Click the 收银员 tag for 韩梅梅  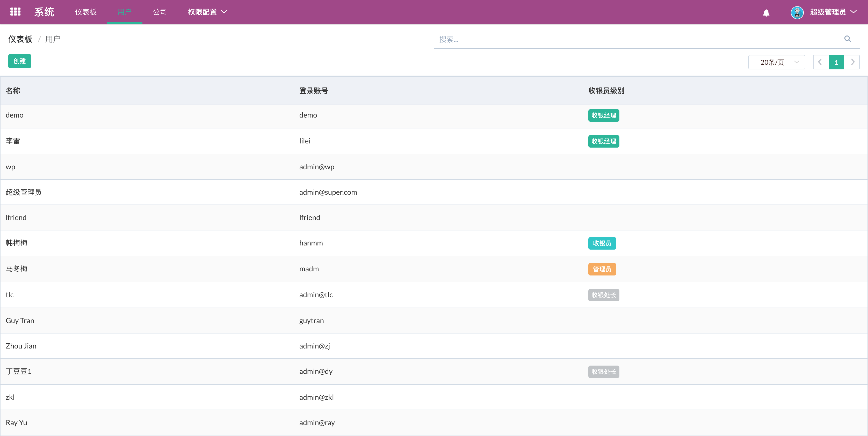[602, 243]
